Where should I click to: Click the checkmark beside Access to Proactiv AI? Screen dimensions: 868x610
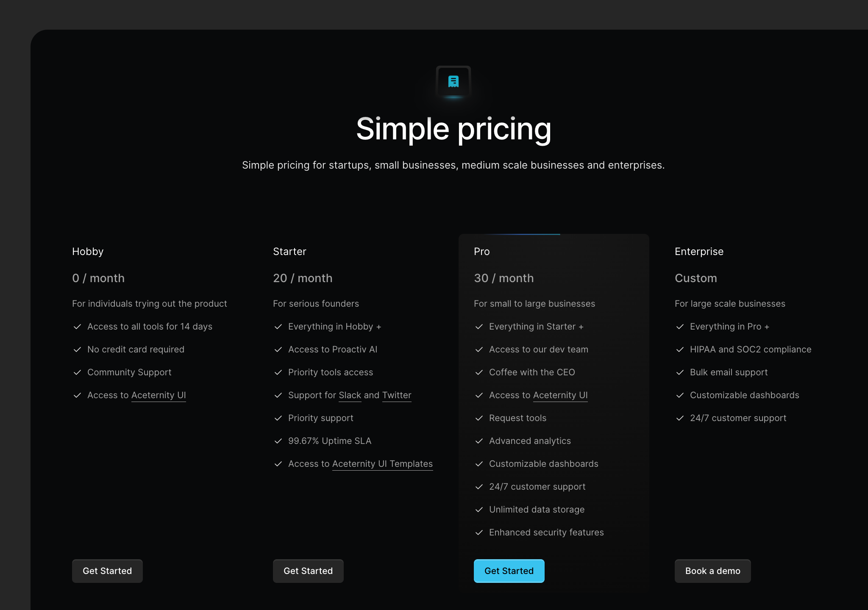tap(278, 349)
